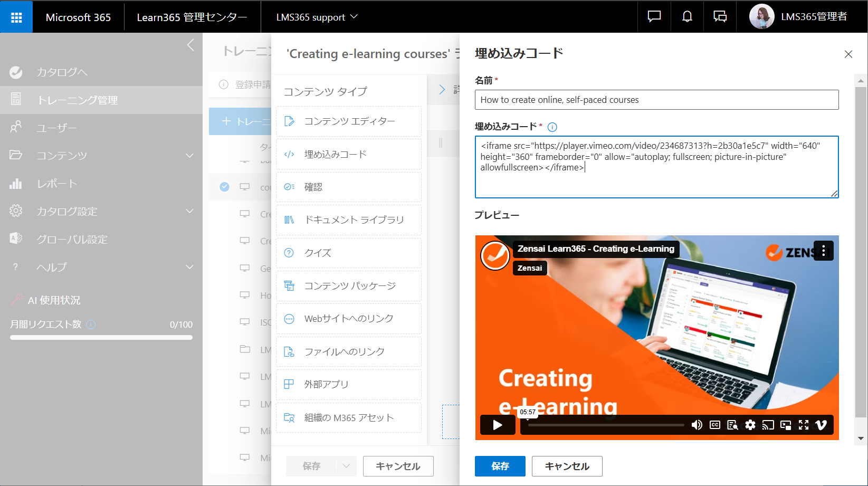The image size is (868, 486).
Task: Close the 埋め込みコード panel
Action: coord(848,54)
